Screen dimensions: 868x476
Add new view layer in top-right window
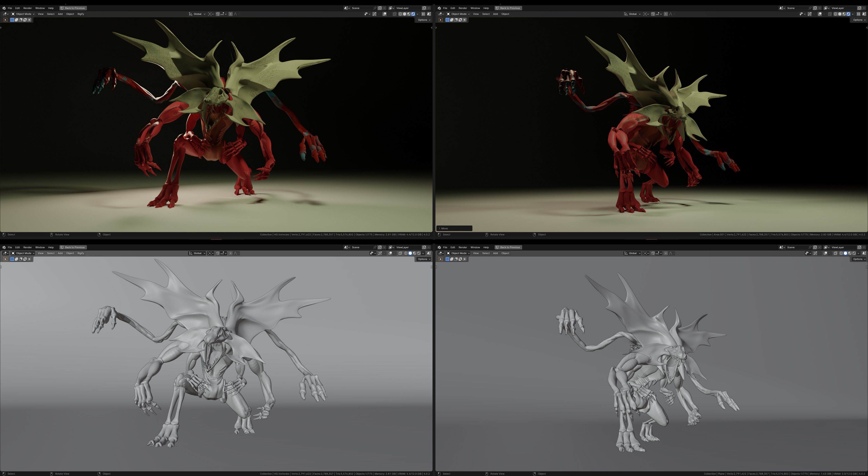tap(859, 8)
